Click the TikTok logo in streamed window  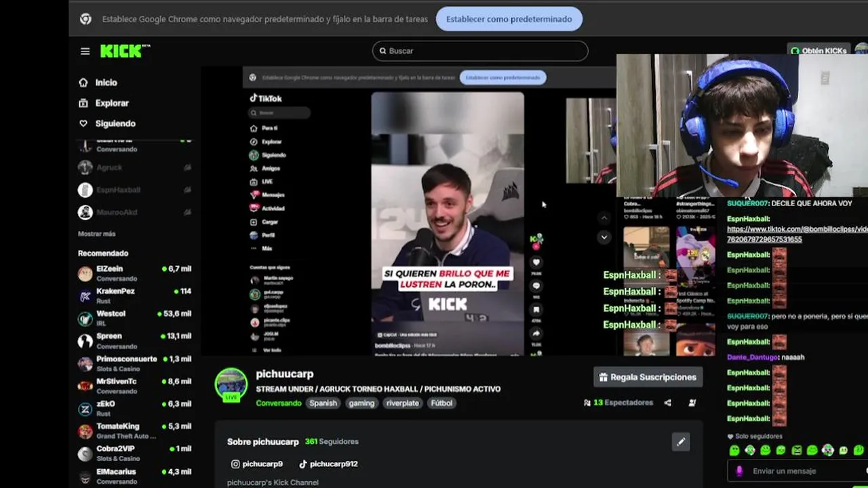(266, 98)
